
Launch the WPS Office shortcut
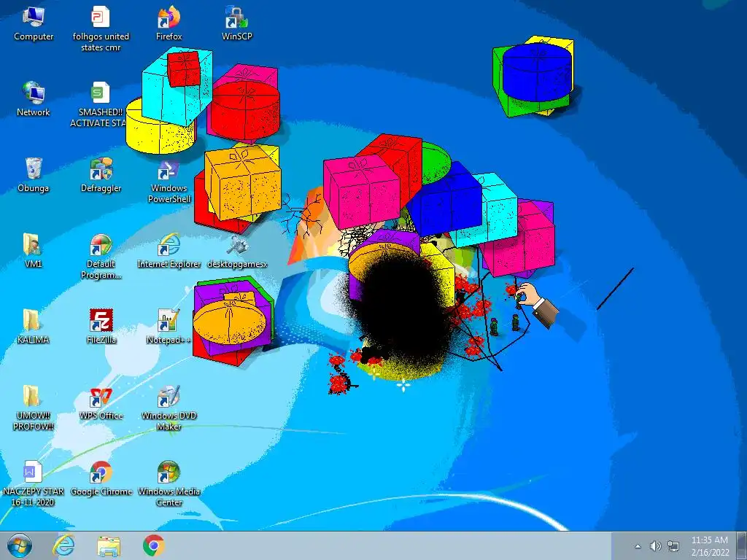(x=101, y=402)
